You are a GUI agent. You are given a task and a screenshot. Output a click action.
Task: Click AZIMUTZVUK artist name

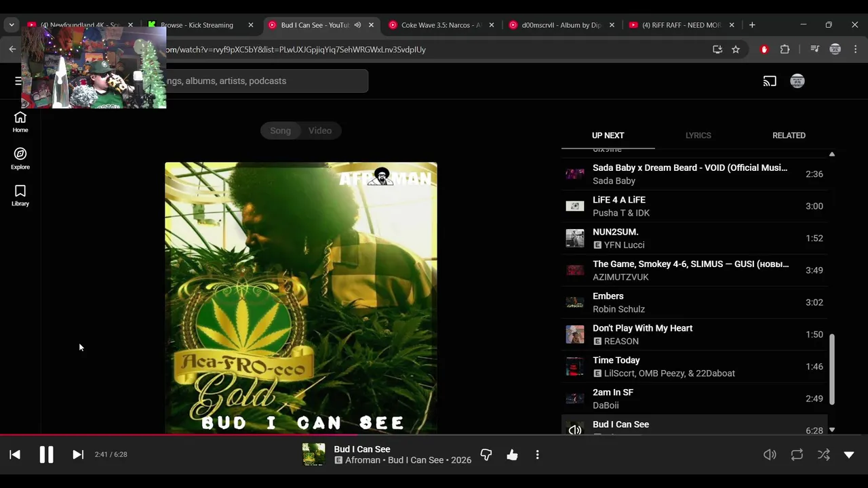[x=620, y=277]
